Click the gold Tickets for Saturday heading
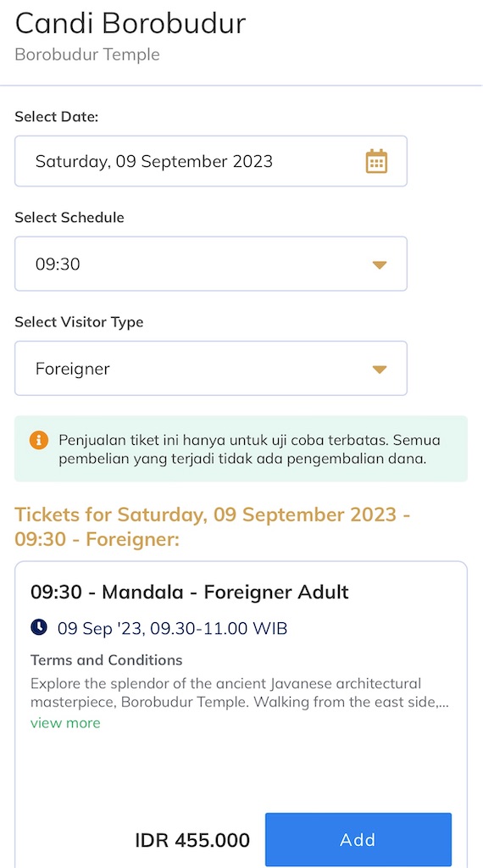 pyautogui.click(x=213, y=526)
